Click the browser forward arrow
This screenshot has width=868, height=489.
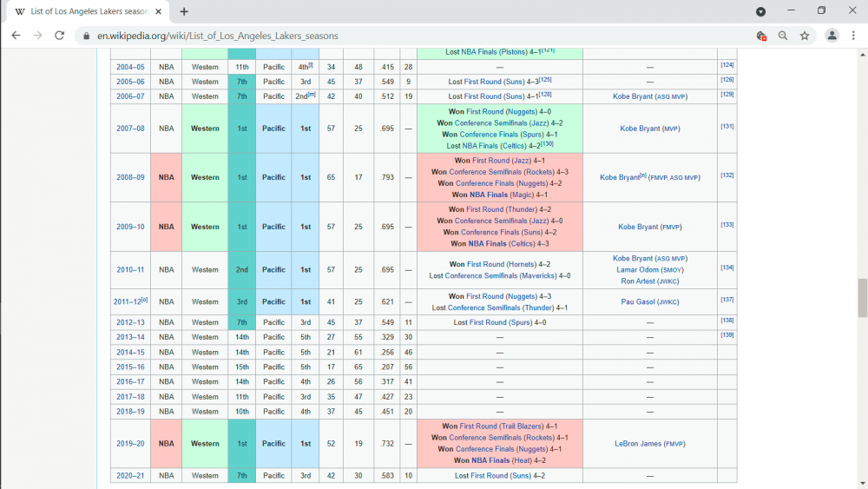click(37, 36)
